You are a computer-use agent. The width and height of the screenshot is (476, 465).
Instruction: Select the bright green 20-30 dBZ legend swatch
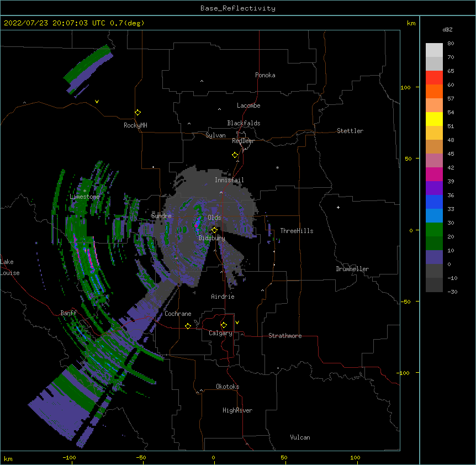point(434,230)
